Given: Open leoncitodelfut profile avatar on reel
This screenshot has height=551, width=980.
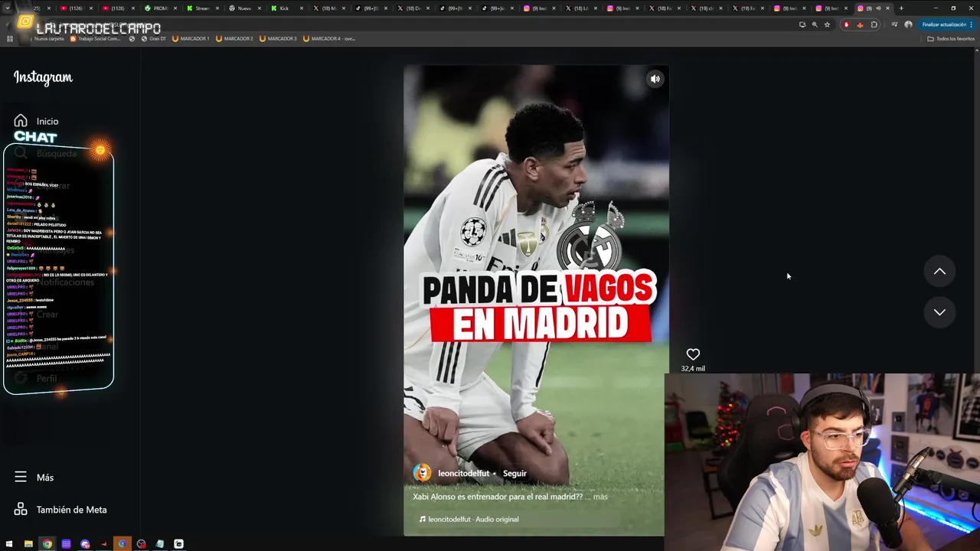Looking at the screenshot, I should coord(422,473).
